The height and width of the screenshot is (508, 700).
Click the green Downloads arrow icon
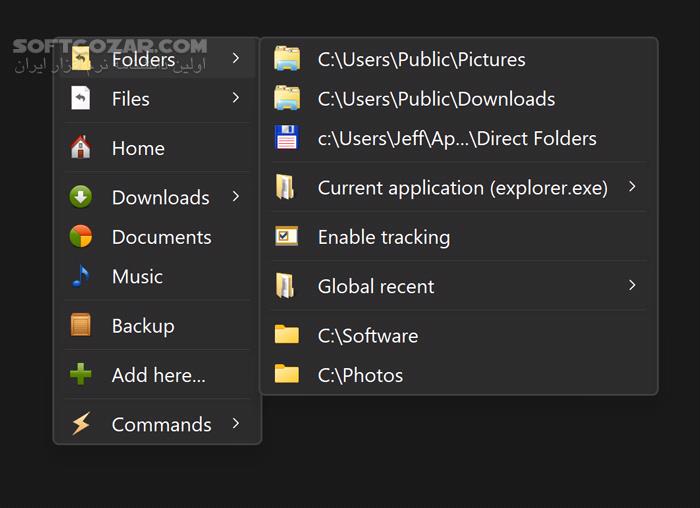tap(81, 197)
